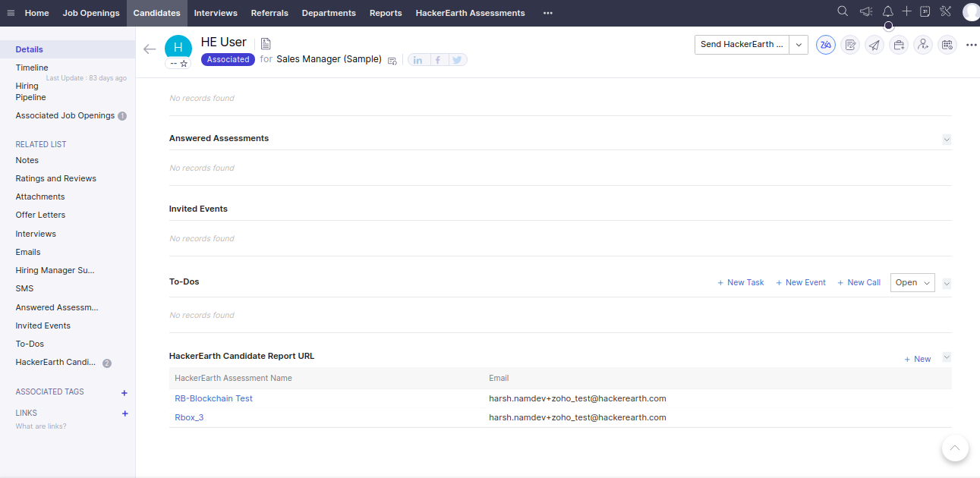The width and height of the screenshot is (980, 478).
Task: Open Hiring Pipeline in the sidebar
Action: point(31,92)
